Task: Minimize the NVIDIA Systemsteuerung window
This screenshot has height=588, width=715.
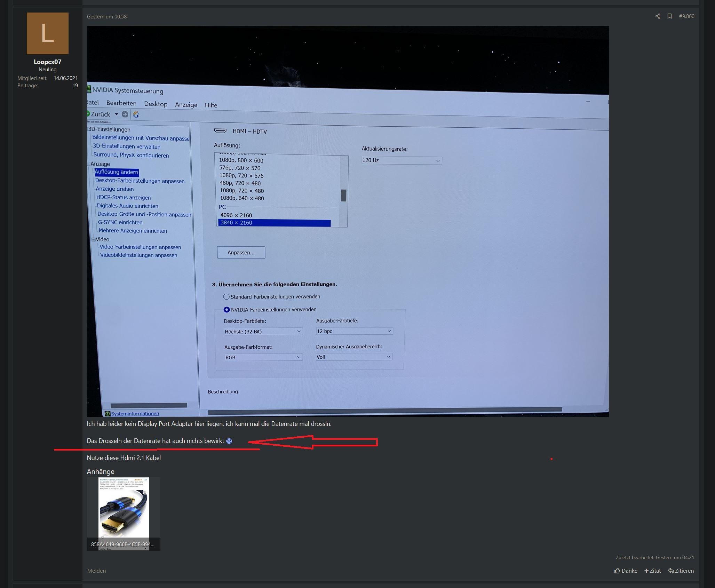Action: 588,101
